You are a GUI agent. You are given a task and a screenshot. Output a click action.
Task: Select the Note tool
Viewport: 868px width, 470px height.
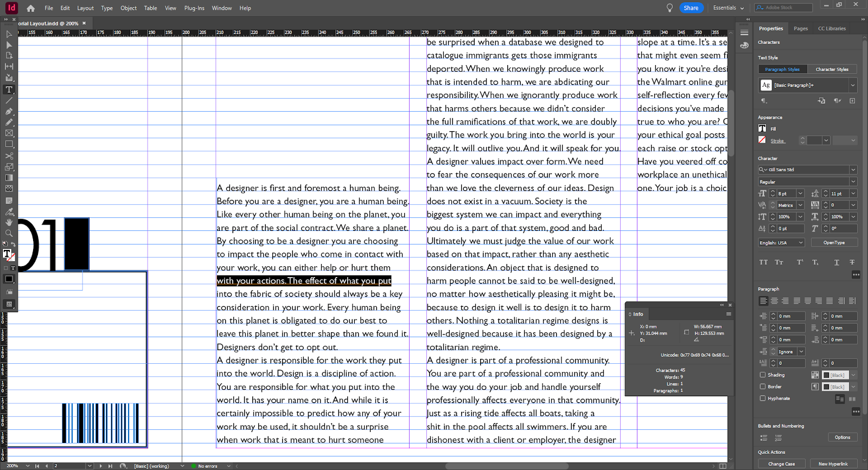(9, 201)
